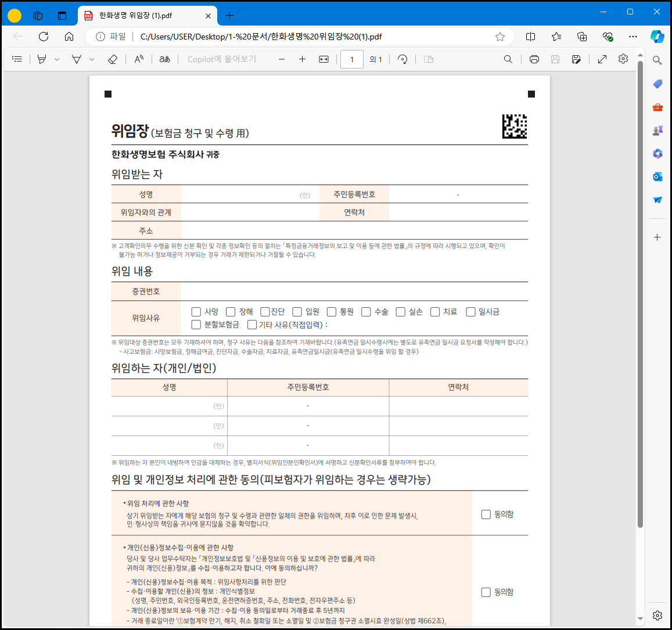Screen dimensions: 672x630
Task: Add a new app to sidebar
Action: 657,237
